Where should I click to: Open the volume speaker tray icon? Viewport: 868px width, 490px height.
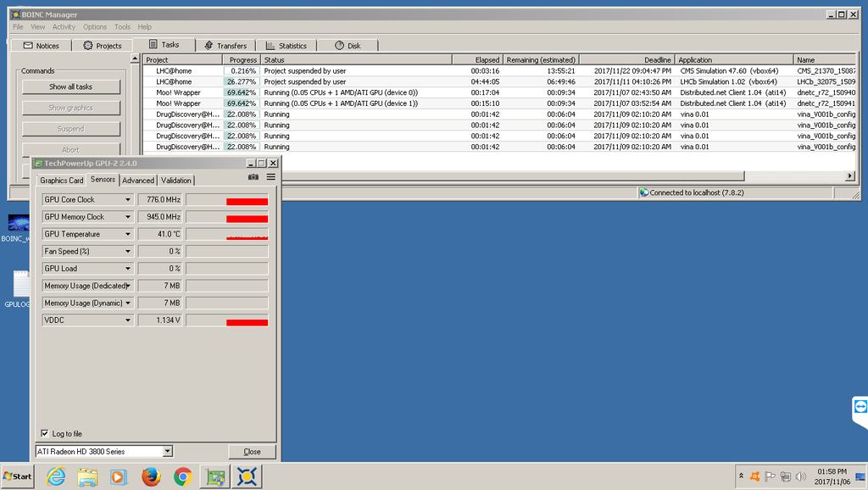800,476
